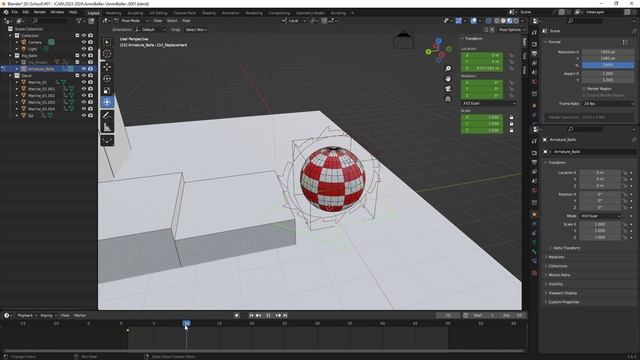Click the new collection icon in outliner header

(91, 21)
